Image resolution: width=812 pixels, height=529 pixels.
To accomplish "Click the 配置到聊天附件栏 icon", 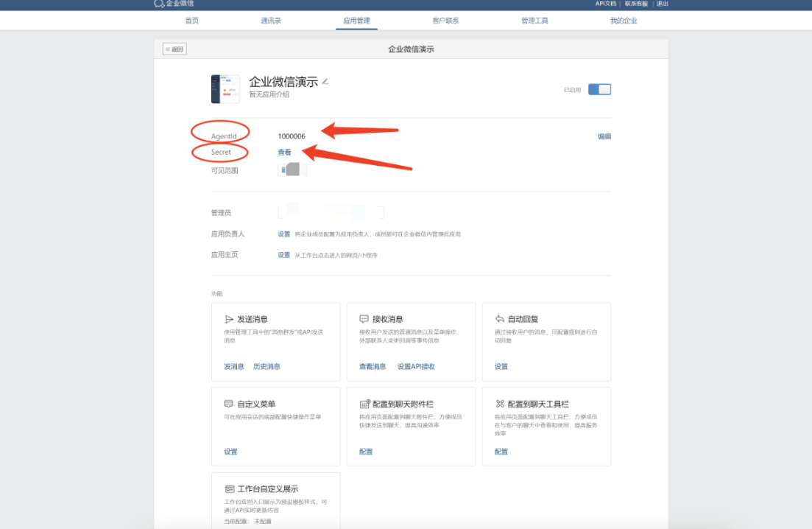I will pyautogui.click(x=364, y=404).
